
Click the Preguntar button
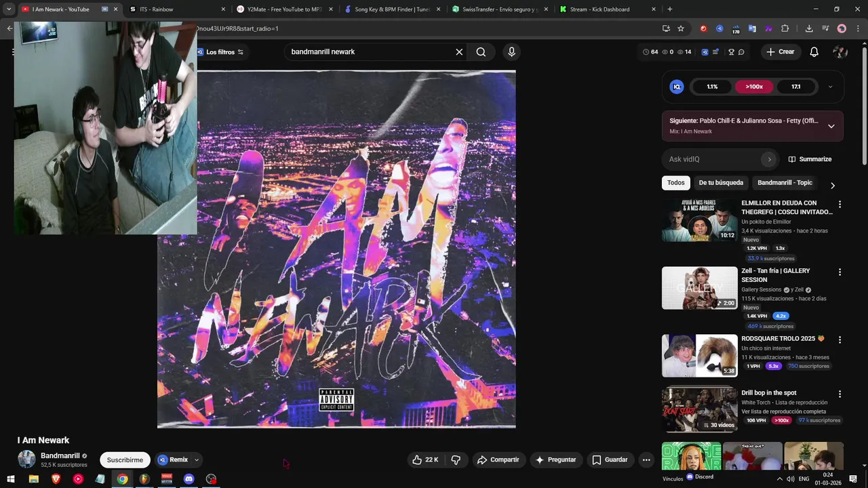point(555,460)
